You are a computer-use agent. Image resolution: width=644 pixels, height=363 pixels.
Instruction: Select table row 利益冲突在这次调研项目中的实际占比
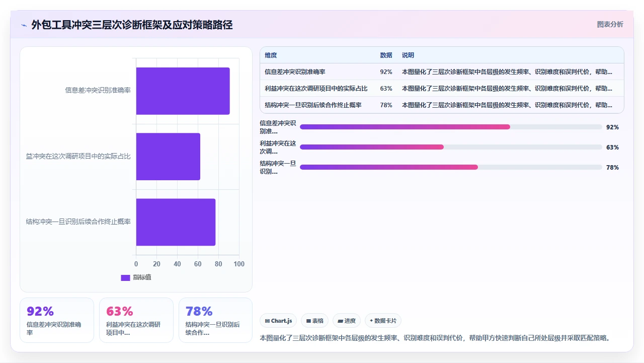[442, 89]
